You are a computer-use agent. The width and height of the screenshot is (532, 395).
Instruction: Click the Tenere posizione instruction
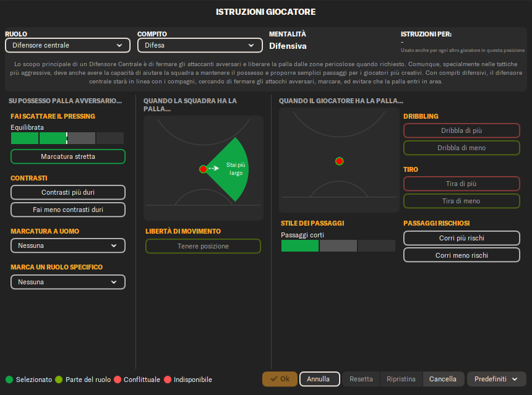pos(203,246)
